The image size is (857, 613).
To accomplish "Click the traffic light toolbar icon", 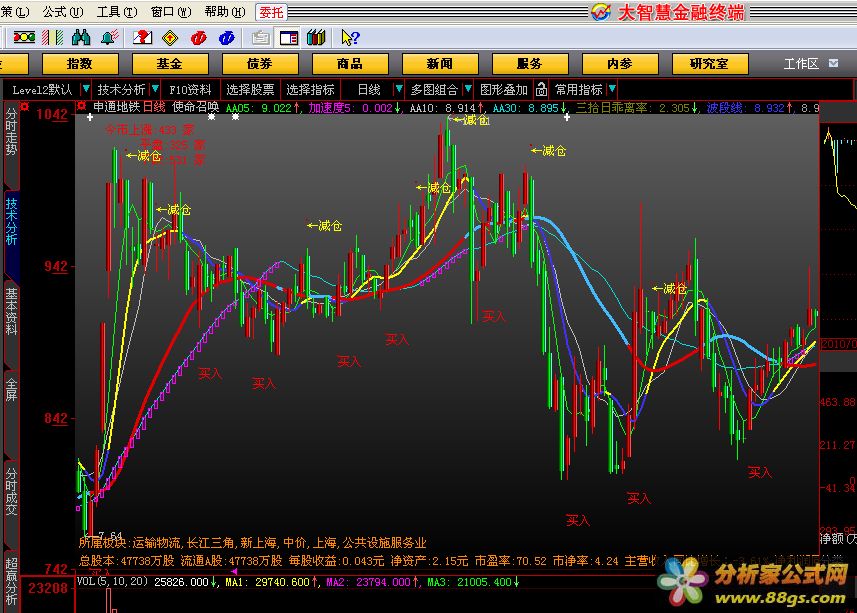I will [24, 37].
